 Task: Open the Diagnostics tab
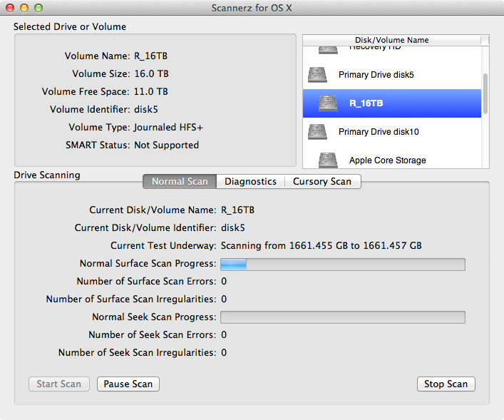pos(251,181)
